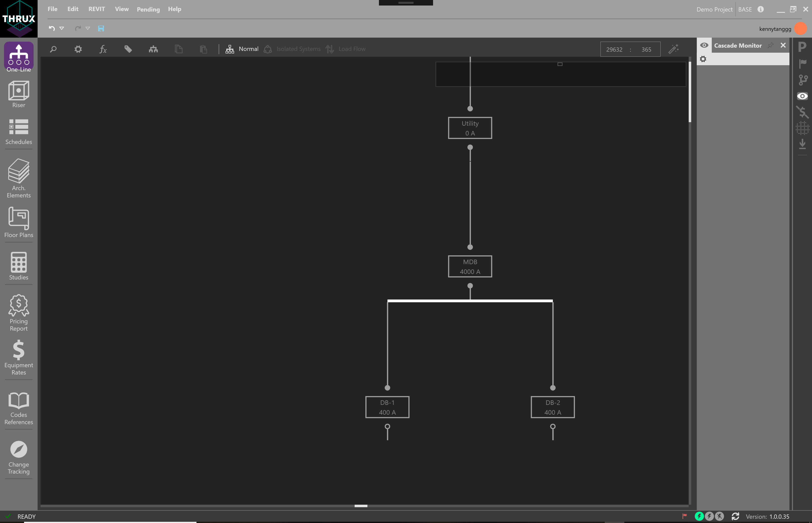Toggle the eye visibility icon on the right rail

point(802,96)
